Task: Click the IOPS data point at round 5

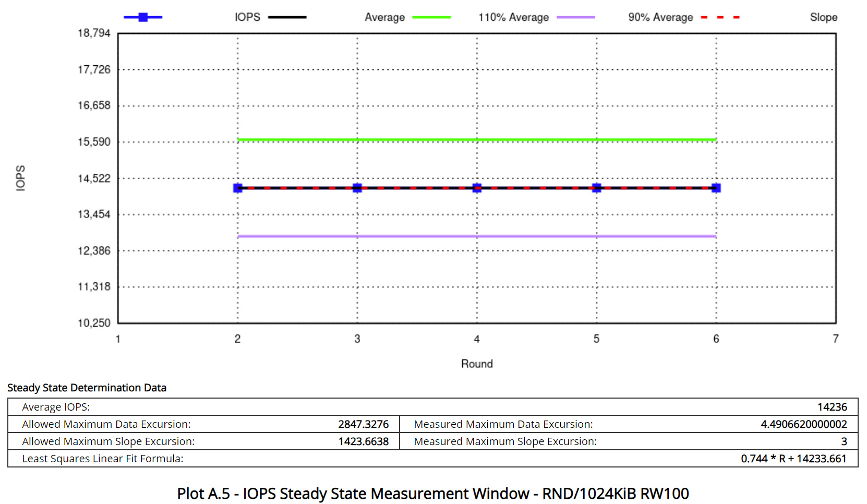Action: [597, 188]
